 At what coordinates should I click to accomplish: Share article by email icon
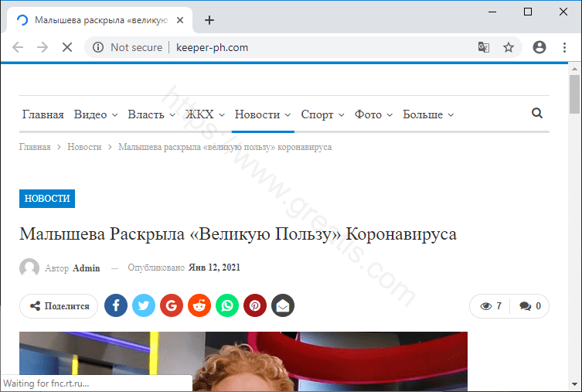pos(283,305)
